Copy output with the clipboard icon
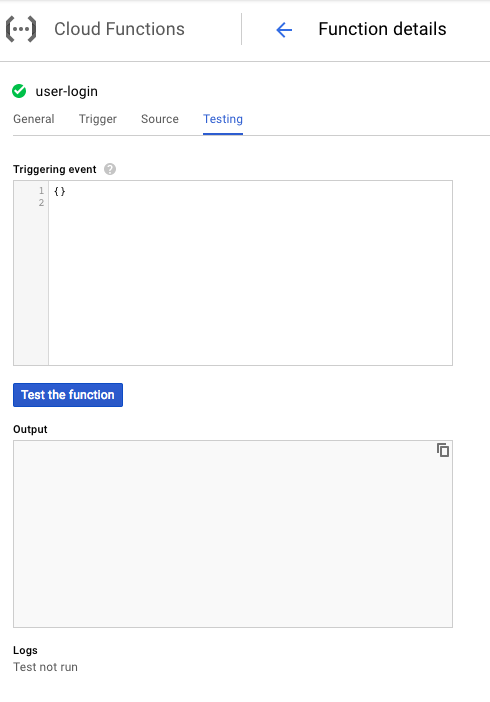 click(x=443, y=450)
